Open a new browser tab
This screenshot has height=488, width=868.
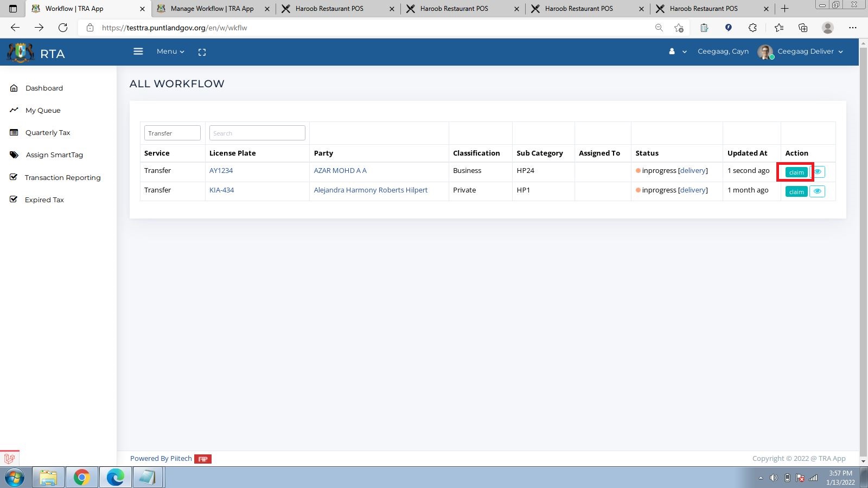point(784,9)
